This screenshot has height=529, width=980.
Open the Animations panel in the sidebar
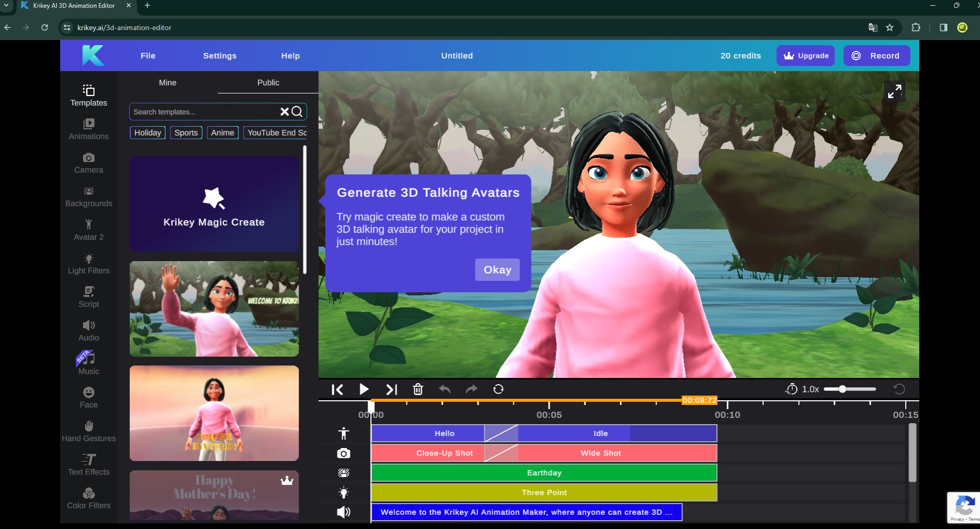tap(89, 129)
